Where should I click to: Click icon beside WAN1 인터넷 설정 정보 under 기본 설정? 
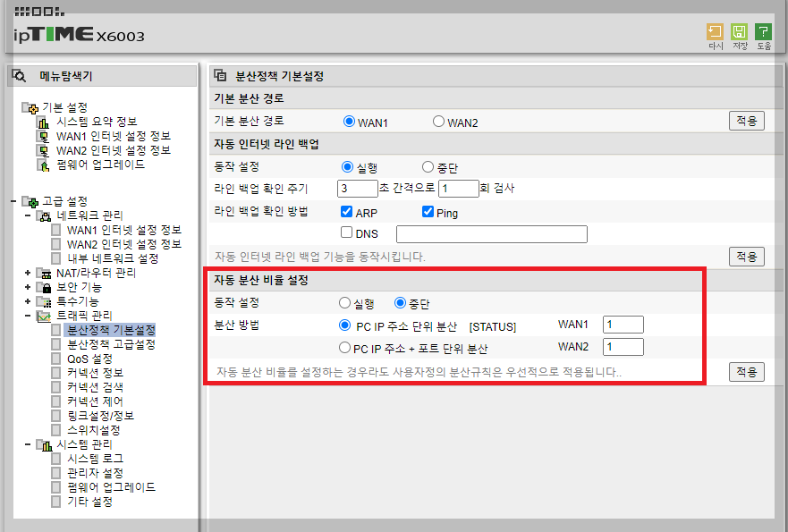[44, 137]
